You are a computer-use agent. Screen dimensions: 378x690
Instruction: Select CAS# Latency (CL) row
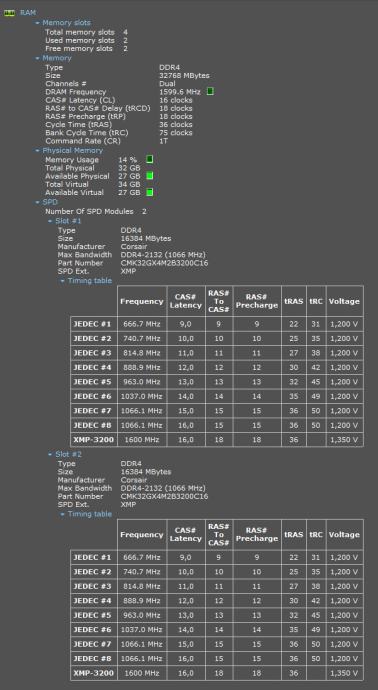pyautogui.click(x=119, y=100)
